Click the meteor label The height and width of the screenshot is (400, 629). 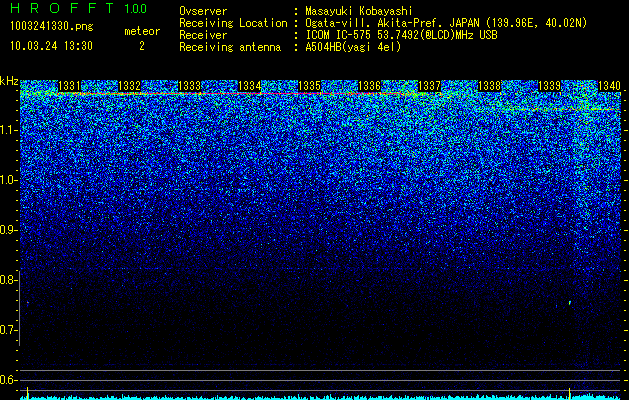coord(142,31)
